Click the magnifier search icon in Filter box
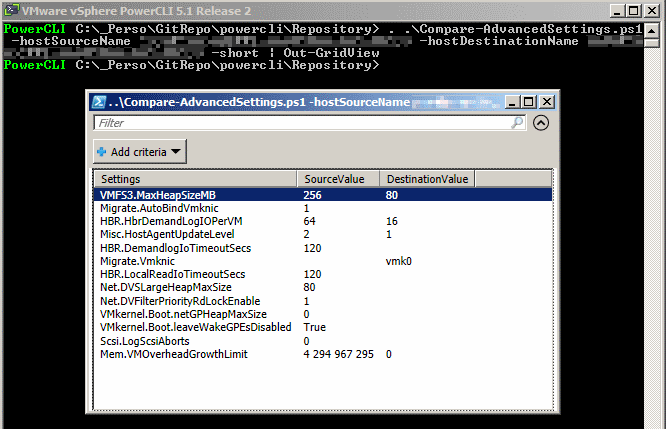The image size is (666, 429). pos(517,123)
